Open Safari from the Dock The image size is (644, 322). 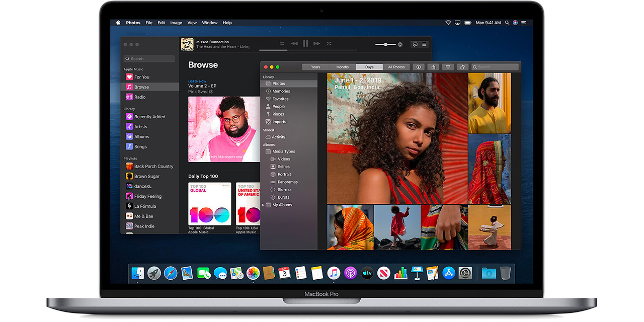tap(171, 273)
